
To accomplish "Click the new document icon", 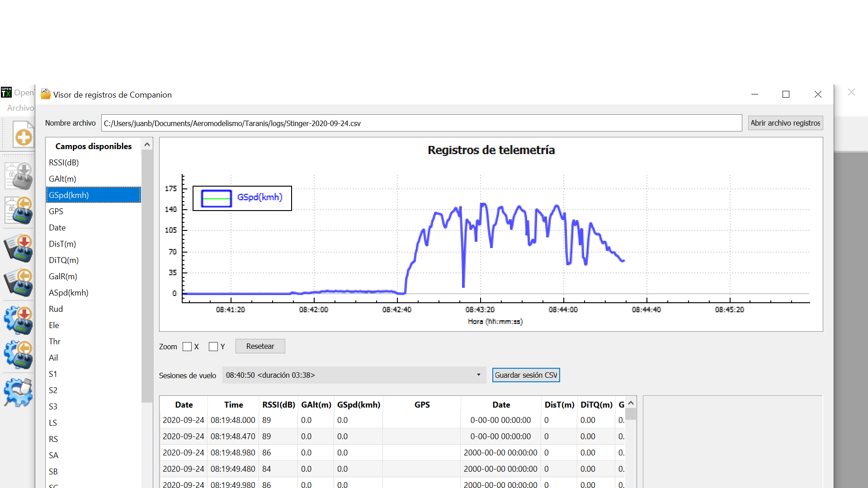I will tap(22, 134).
